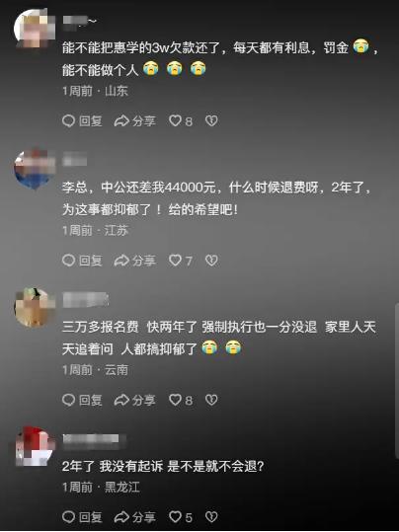Open the first commenter's avatar

pyautogui.click(x=35, y=29)
